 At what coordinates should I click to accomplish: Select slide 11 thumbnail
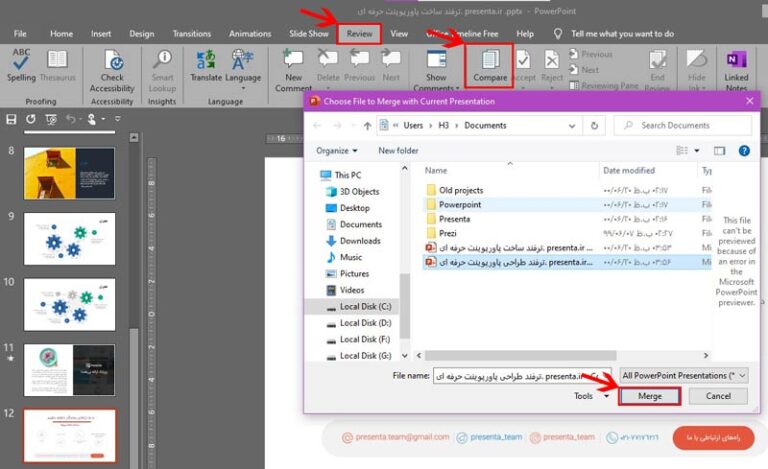coord(69,370)
